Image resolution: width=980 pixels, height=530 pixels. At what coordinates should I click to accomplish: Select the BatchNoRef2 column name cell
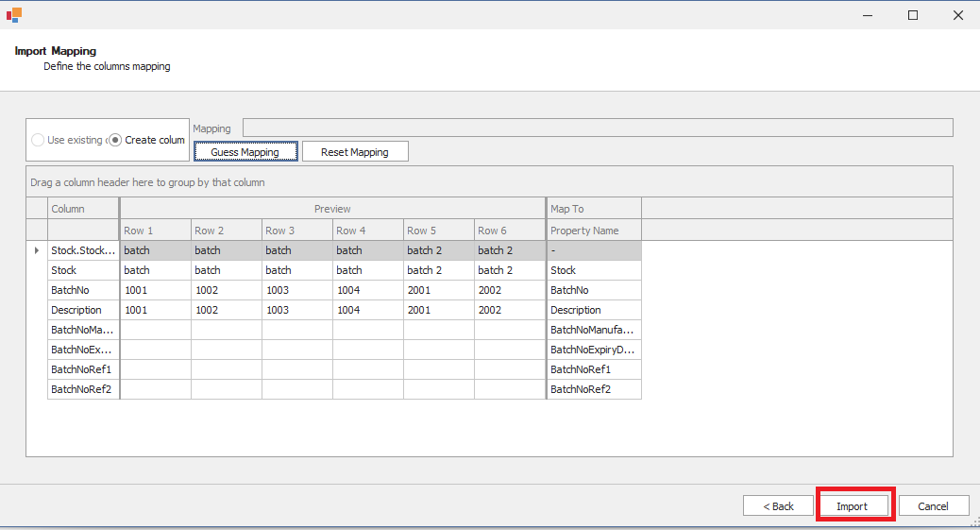pos(83,389)
